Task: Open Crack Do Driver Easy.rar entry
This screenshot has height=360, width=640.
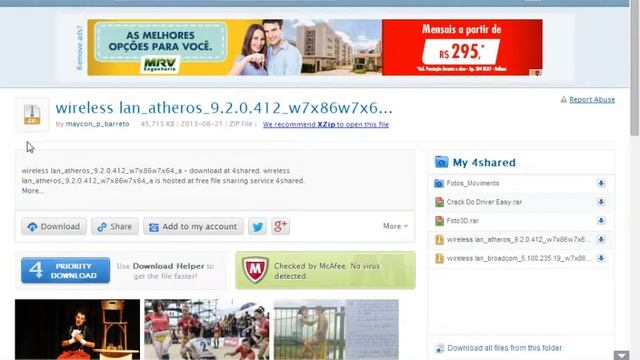Action: point(484,202)
